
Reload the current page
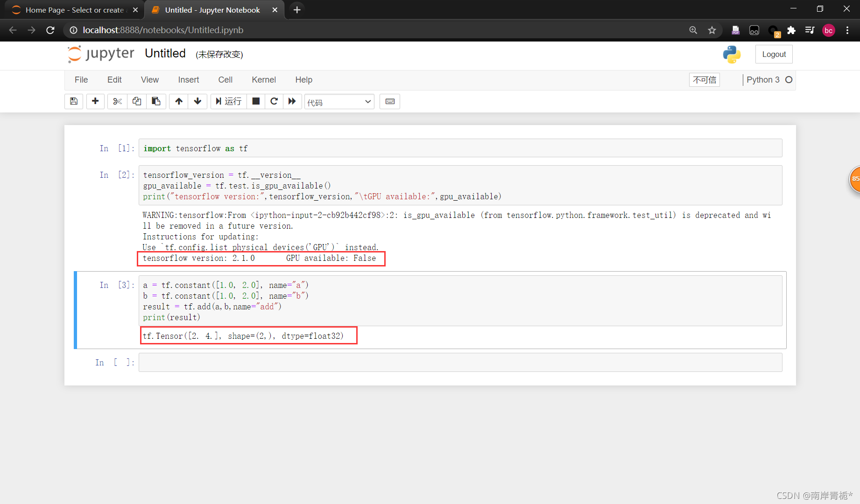coord(50,30)
